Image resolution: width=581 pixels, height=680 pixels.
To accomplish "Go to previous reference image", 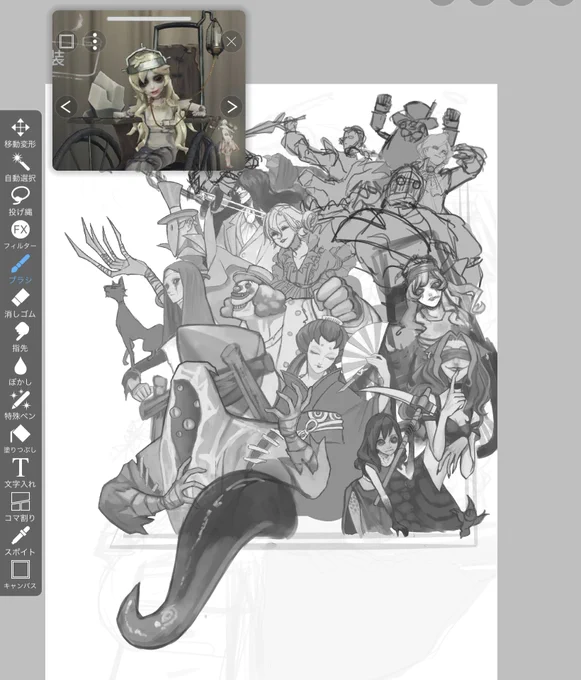I will (66, 107).
